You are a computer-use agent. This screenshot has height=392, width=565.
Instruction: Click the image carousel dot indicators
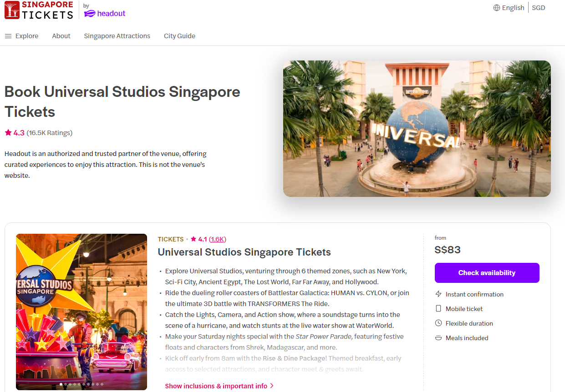coord(81,384)
